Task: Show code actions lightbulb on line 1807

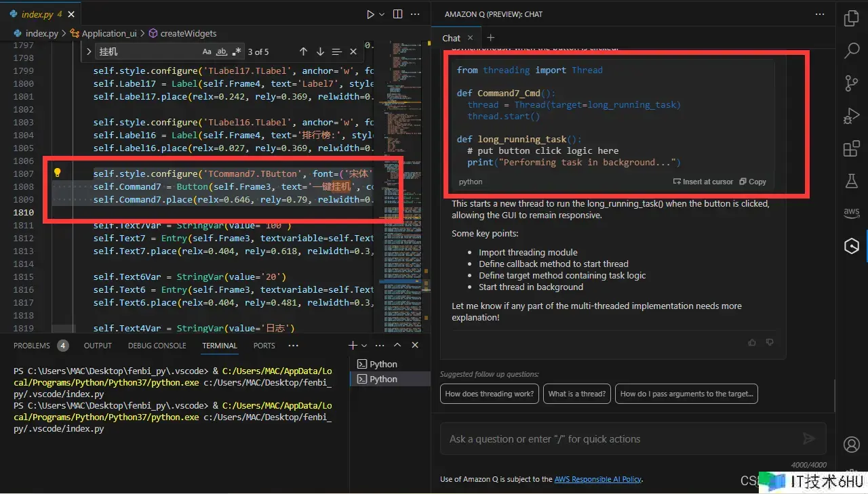Action: coord(58,173)
